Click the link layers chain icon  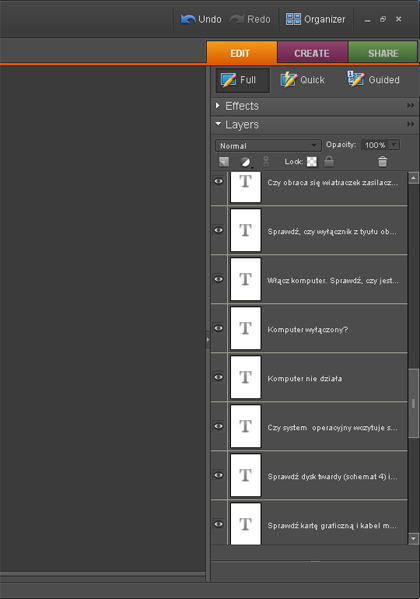(x=266, y=162)
